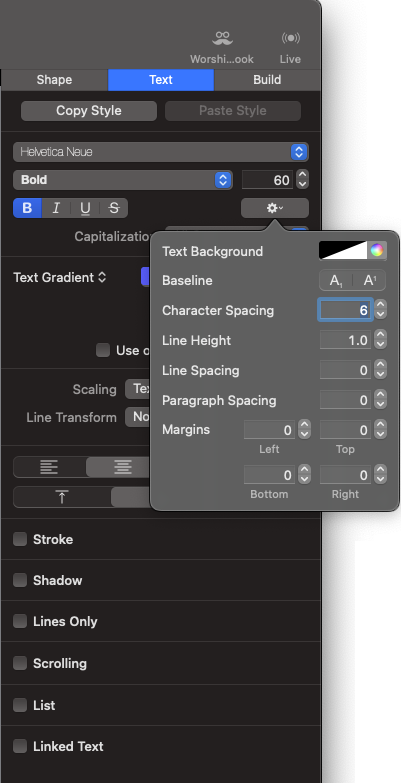This screenshot has width=401, height=783.
Task: Toggle the Strikethrough formatting button
Action: tap(114, 208)
